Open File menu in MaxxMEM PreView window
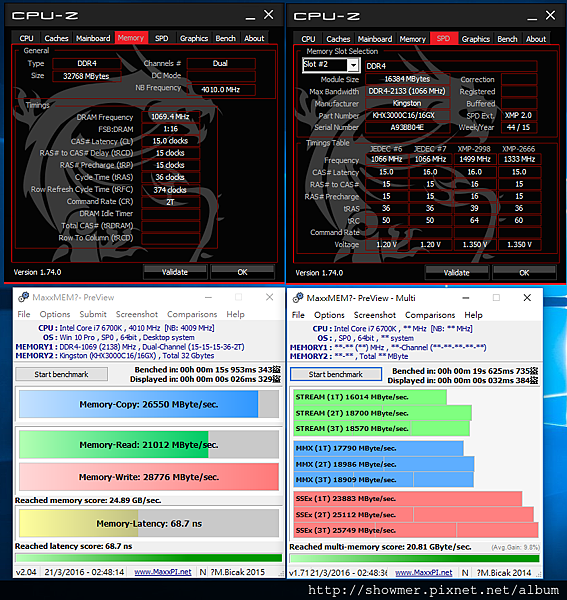Screen dimensions: 567x600 click(24, 314)
